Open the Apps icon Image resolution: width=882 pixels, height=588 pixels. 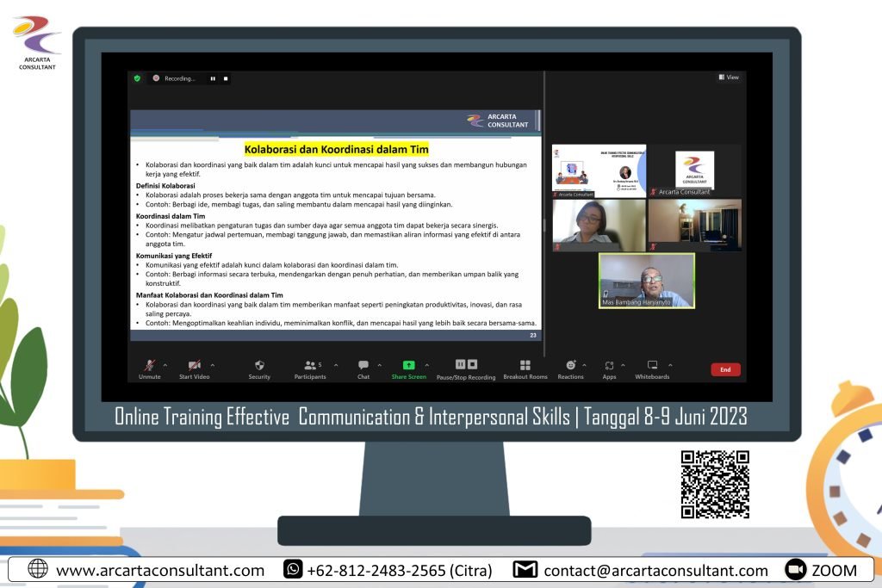[x=609, y=365]
